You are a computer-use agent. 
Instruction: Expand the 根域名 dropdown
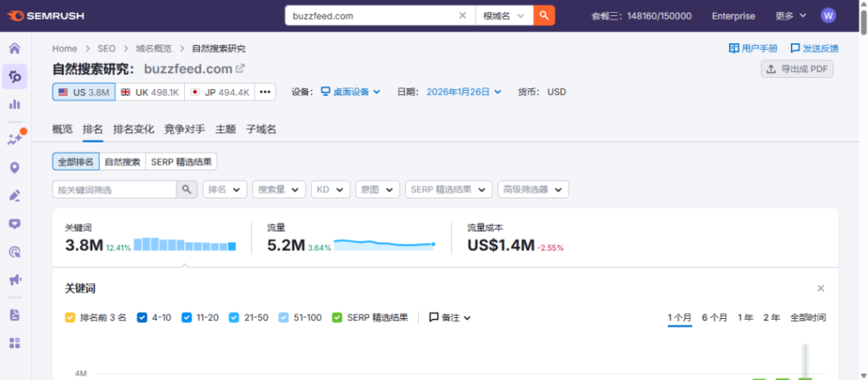point(505,15)
